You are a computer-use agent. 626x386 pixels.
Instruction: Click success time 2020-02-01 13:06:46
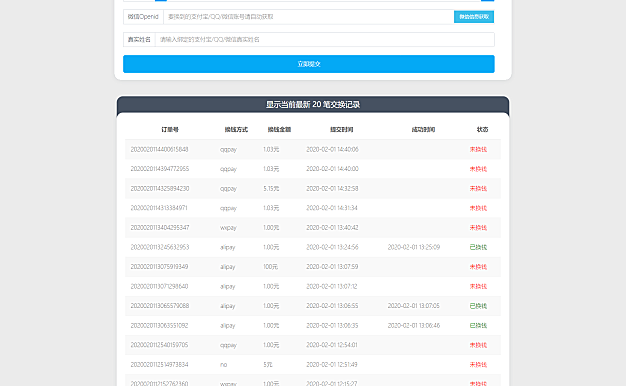[x=414, y=325]
